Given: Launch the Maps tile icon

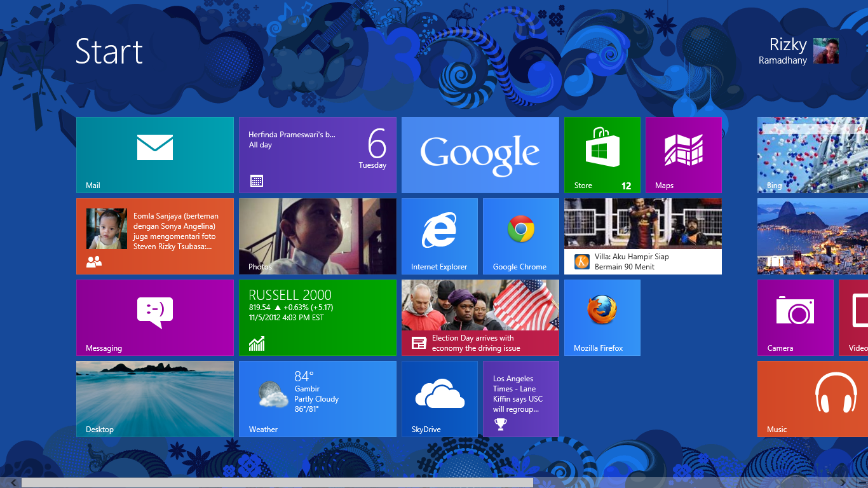Looking at the screenshot, I should point(684,150).
